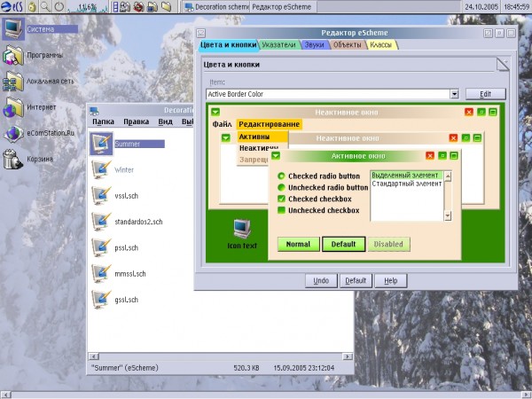This screenshot has height=399, width=532.
Task: Click the Корзина trash icon
Action: (x=12, y=160)
